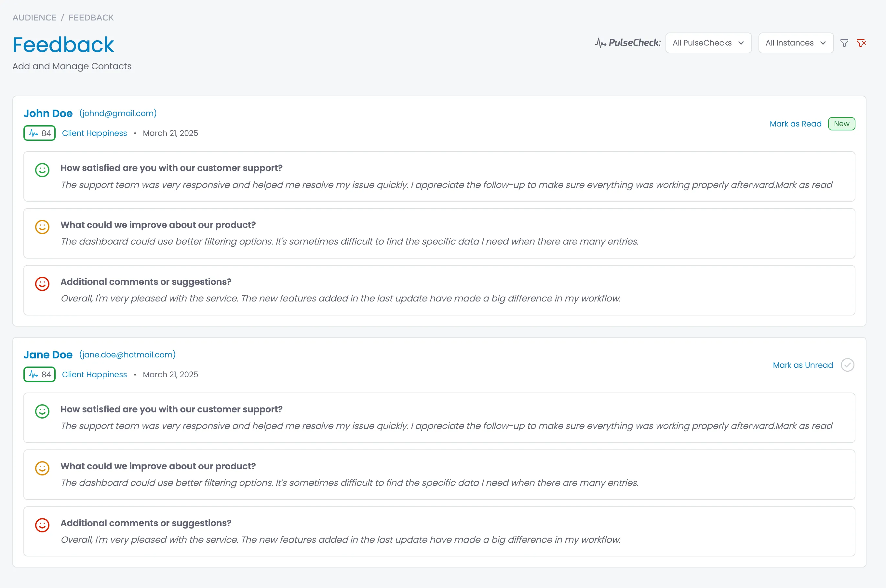Click green smiley in Jane Doe's support answer
The height and width of the screenshot is (588, 886).
click(42, 411)
